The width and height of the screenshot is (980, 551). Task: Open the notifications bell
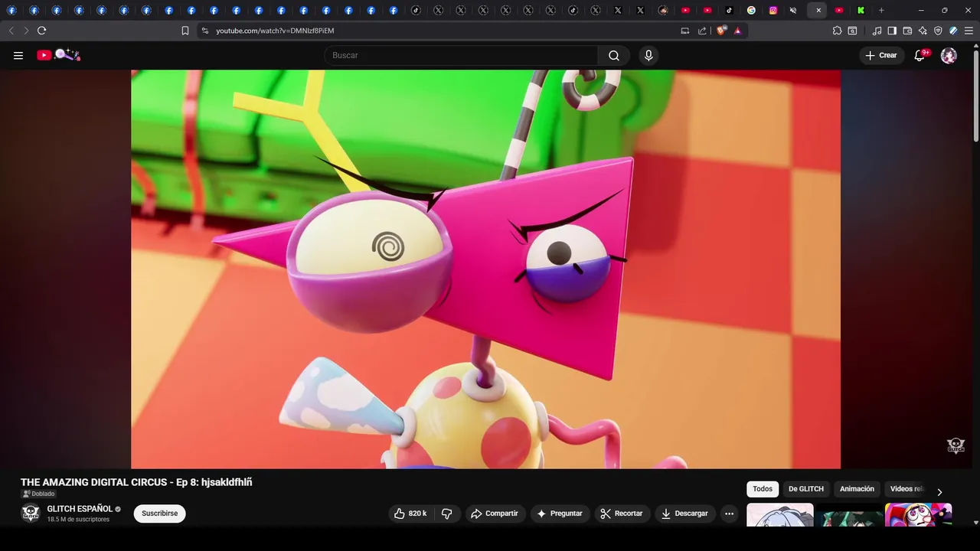920,55
